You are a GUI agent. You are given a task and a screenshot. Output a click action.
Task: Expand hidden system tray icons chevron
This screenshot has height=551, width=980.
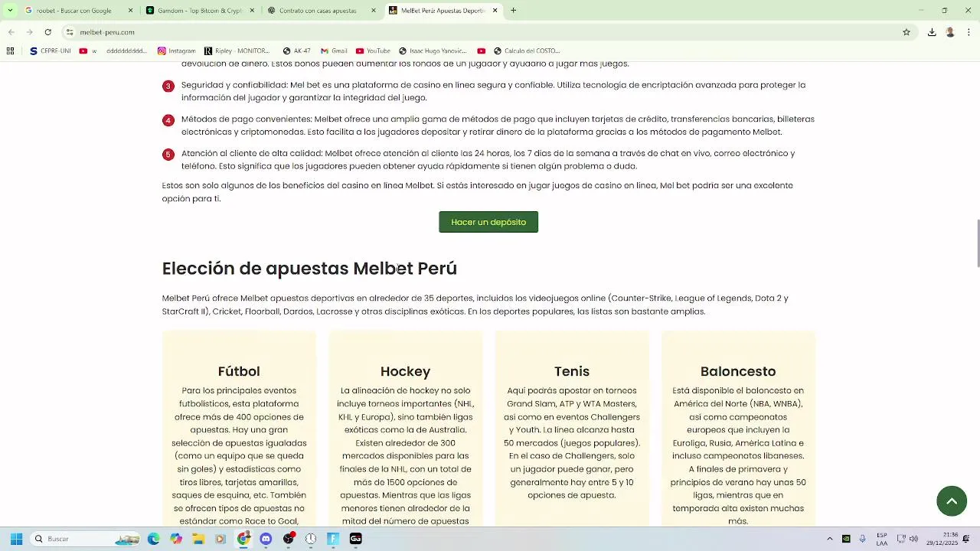pyautogui.click(x=830, y=539)
